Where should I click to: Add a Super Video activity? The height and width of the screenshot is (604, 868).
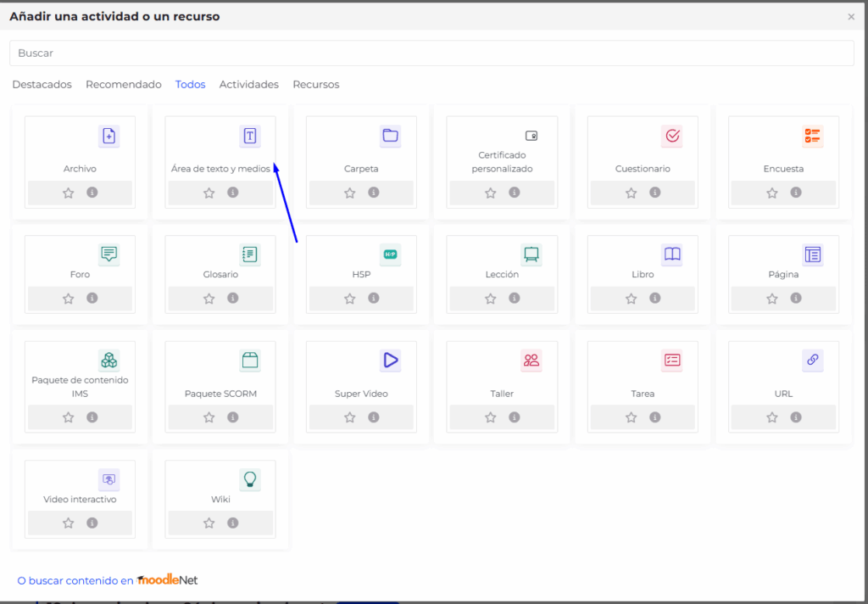click(390, 361)
